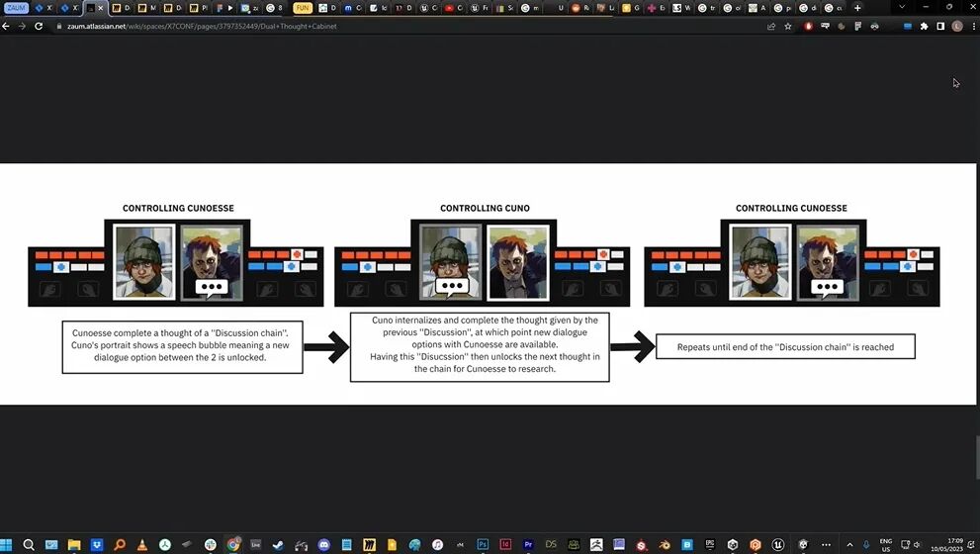This screenshot has width=980, height=554.
Task: Open the red shield ad-blocker extension
Action: pyautogui.click(x=809, y=27)
